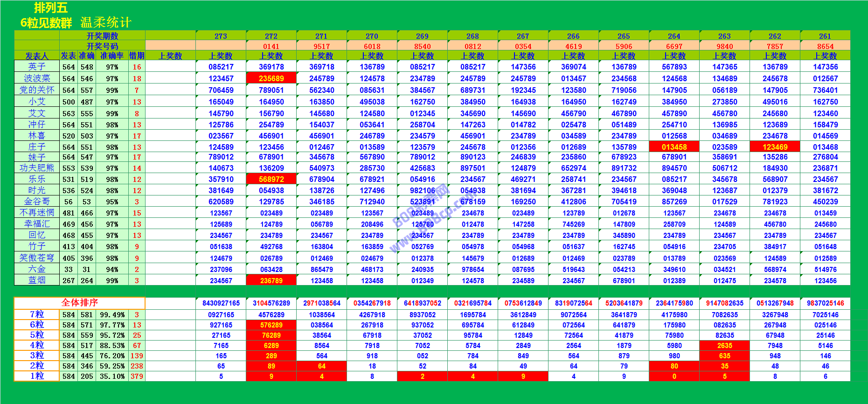Click author name 波波菜
This screenshot has width=868, height=404.
click(37, 78)
